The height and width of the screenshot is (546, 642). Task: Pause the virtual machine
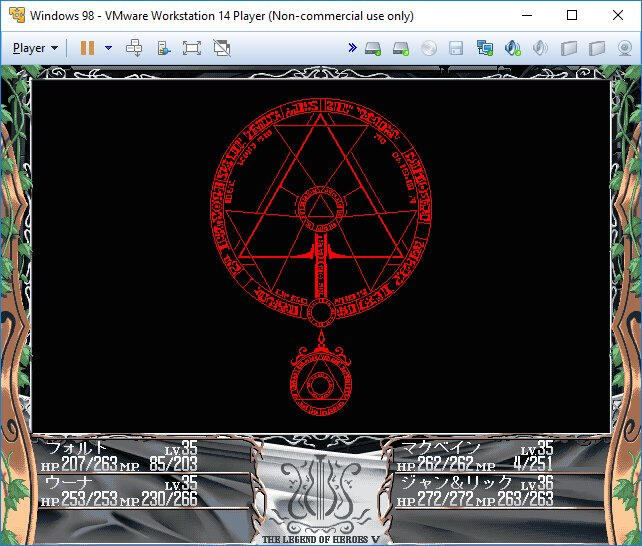(87, 48)
